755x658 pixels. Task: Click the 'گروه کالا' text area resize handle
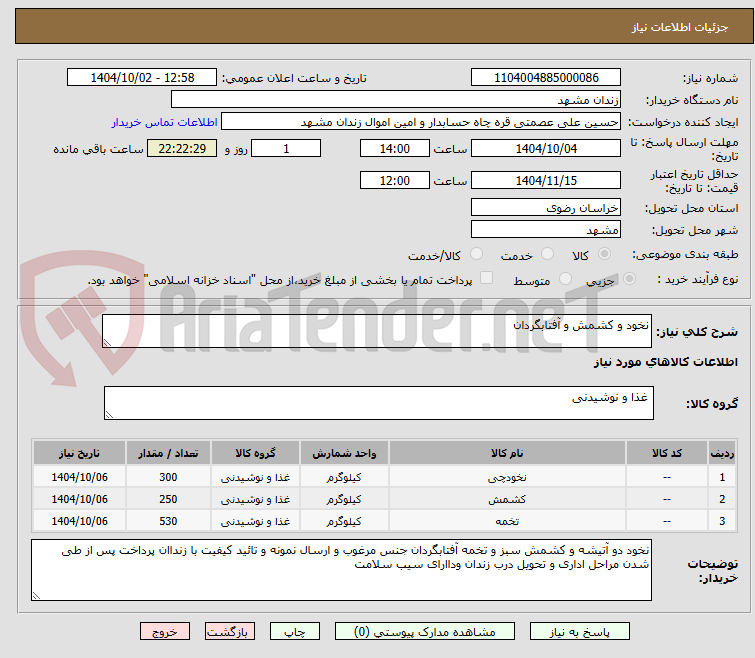click(x=110, y=414)
